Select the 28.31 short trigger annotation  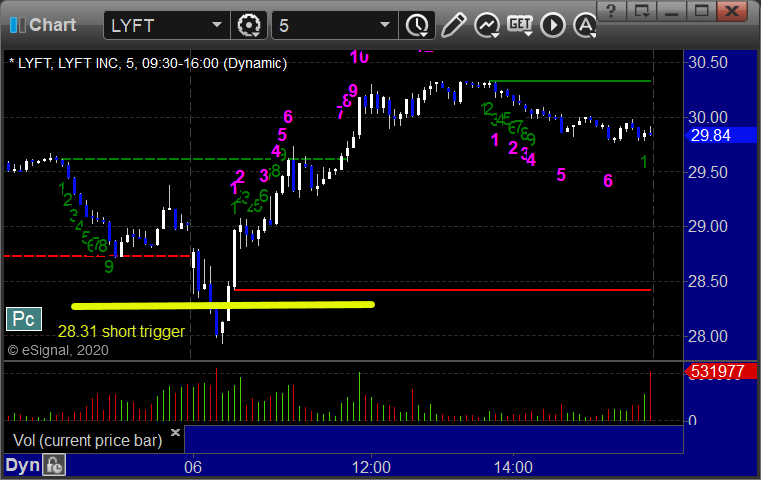121,331
